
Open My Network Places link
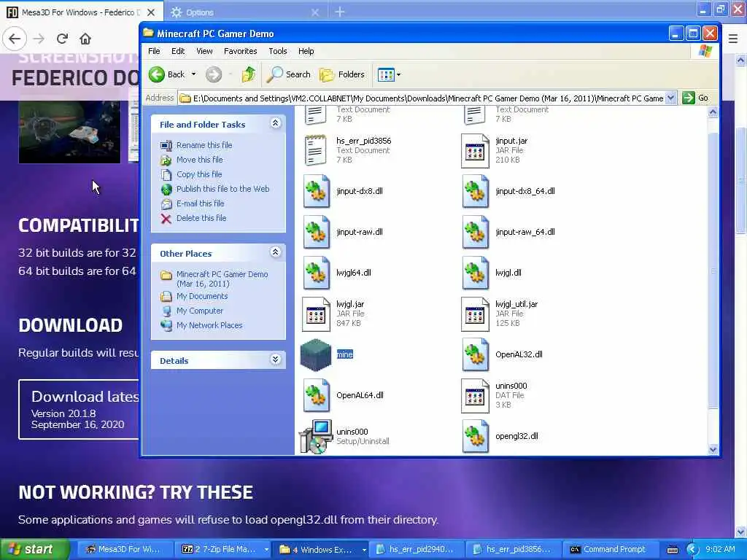point(209,325)
